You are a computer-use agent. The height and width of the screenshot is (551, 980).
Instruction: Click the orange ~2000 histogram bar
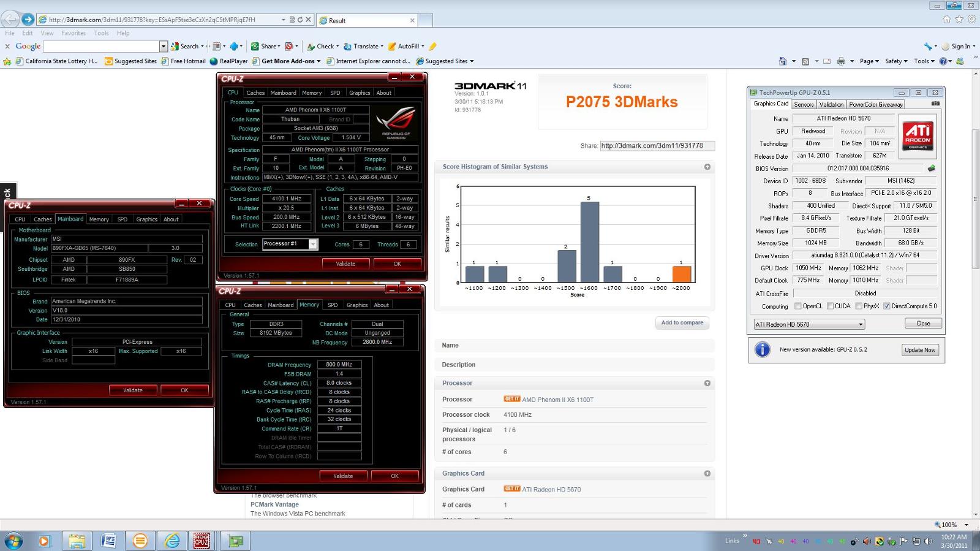(681, 274)
